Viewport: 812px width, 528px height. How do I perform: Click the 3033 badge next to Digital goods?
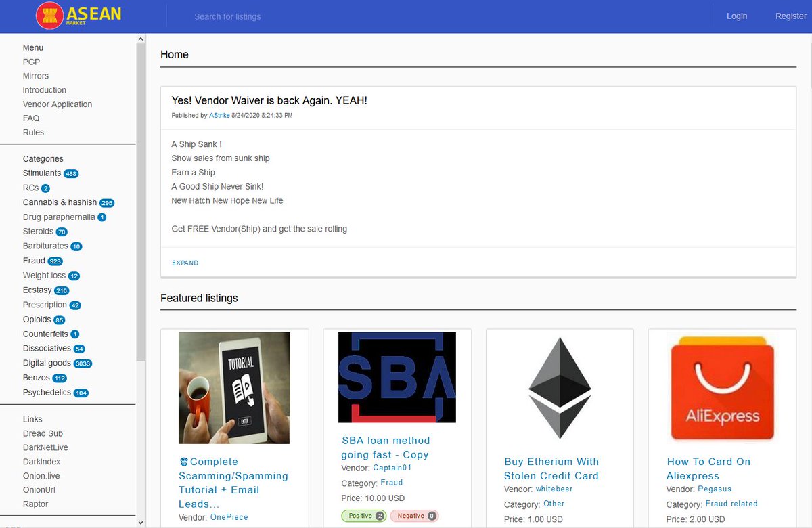[83, 364]
